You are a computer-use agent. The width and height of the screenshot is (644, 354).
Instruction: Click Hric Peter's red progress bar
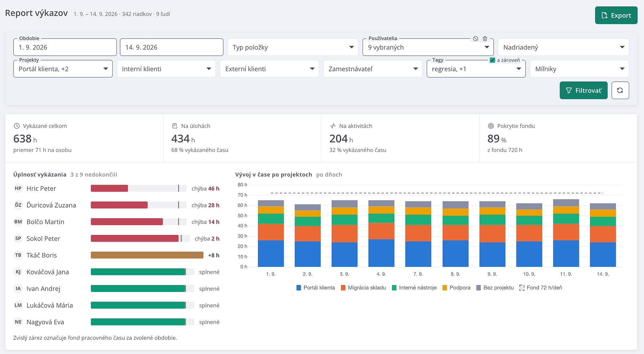[x=109, y=189]
